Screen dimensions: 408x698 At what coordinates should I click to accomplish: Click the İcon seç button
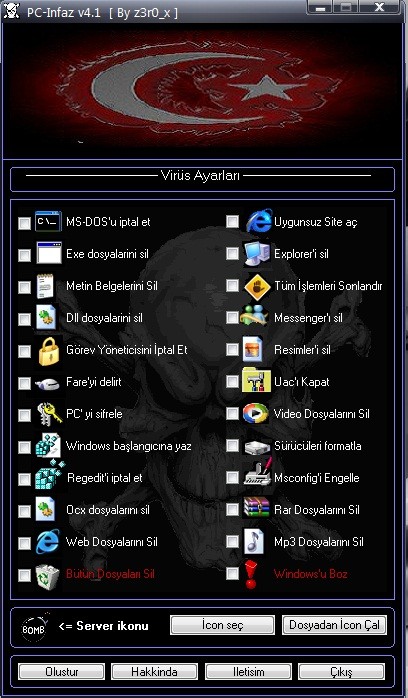coord(222,625)
